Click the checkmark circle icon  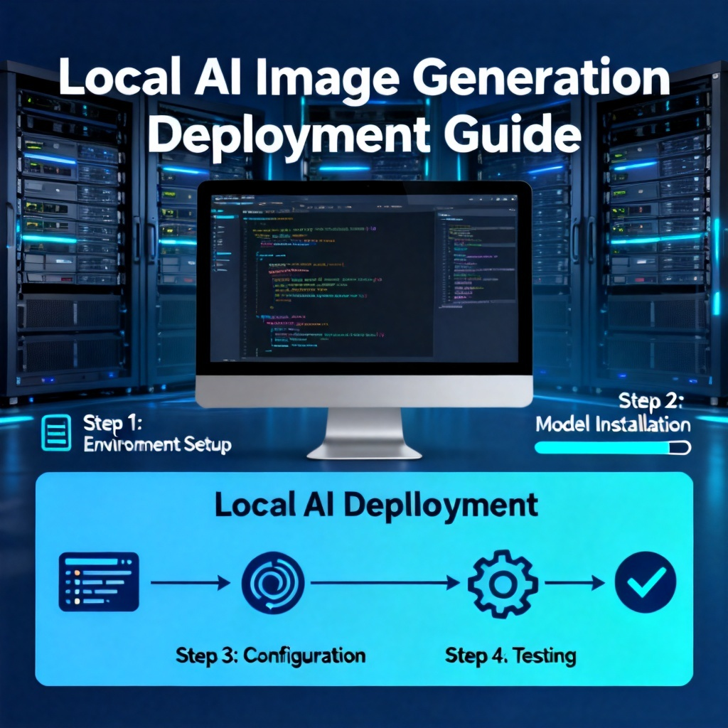click(x=646, y=582)
